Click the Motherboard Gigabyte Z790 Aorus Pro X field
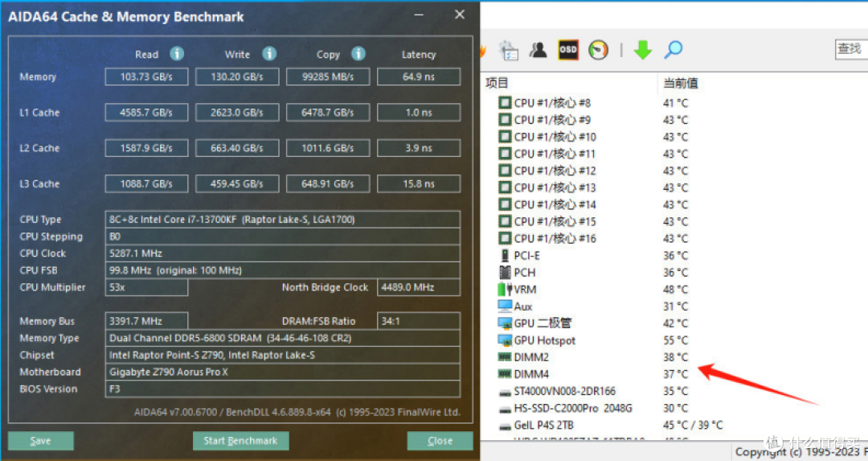868x461 pixels. [282, 372]
